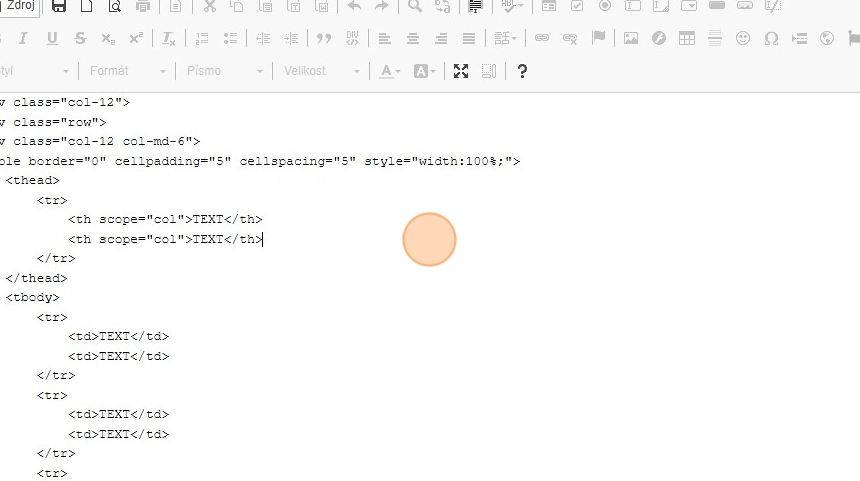Open the About CKEditor question mark icon
The width and height of the screenshot is (860, 481).
522,71
